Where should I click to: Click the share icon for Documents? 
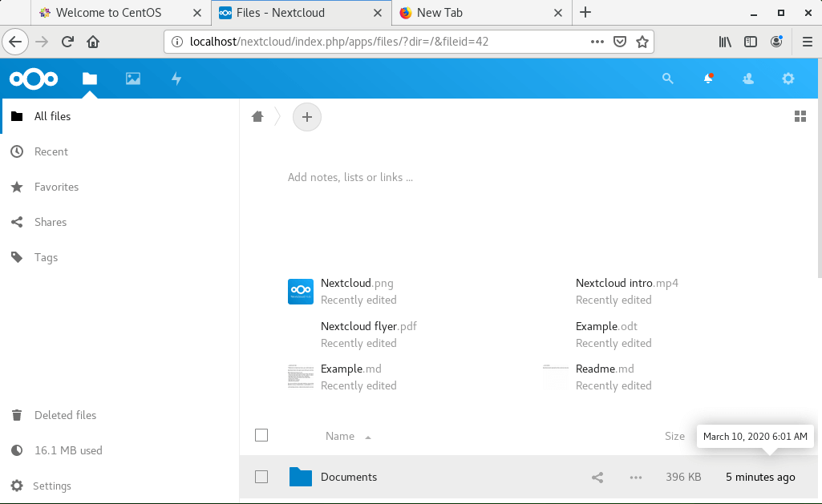[x=597, y=478]
